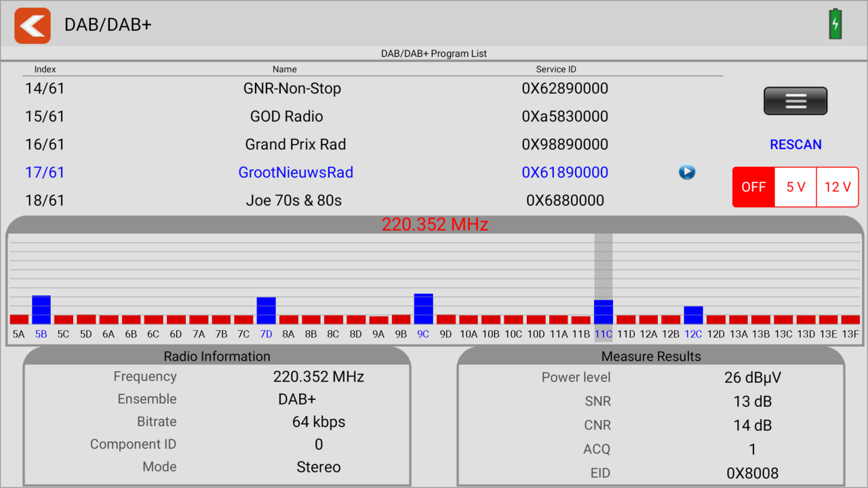Click the RESCAN link
The height and width of the screenshot is (488, 868).
[x=795, y=144]
